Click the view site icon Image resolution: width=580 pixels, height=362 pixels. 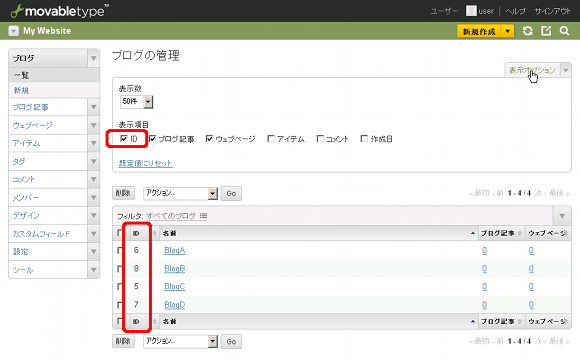(x=546, y=31)
